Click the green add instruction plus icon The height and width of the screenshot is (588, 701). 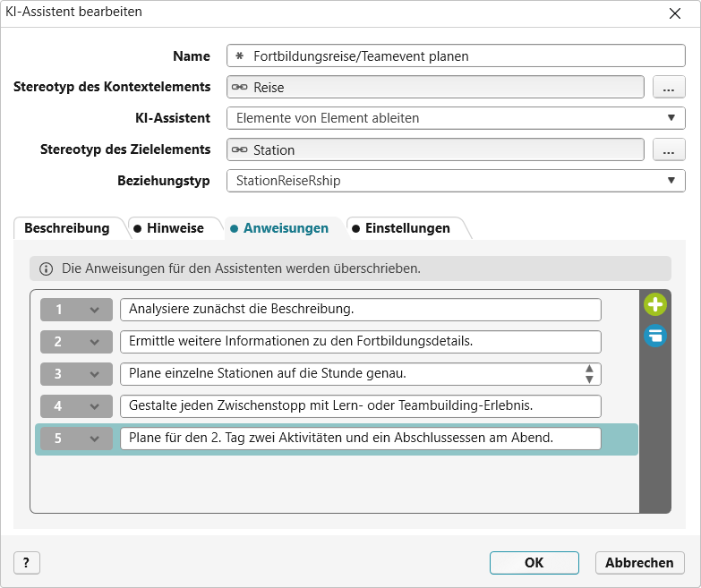655,305
